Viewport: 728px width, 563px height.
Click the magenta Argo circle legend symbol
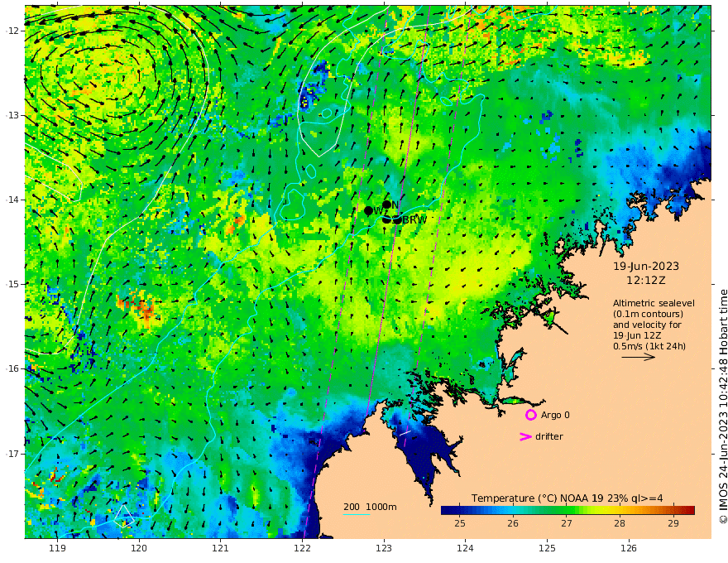[530, 415]
